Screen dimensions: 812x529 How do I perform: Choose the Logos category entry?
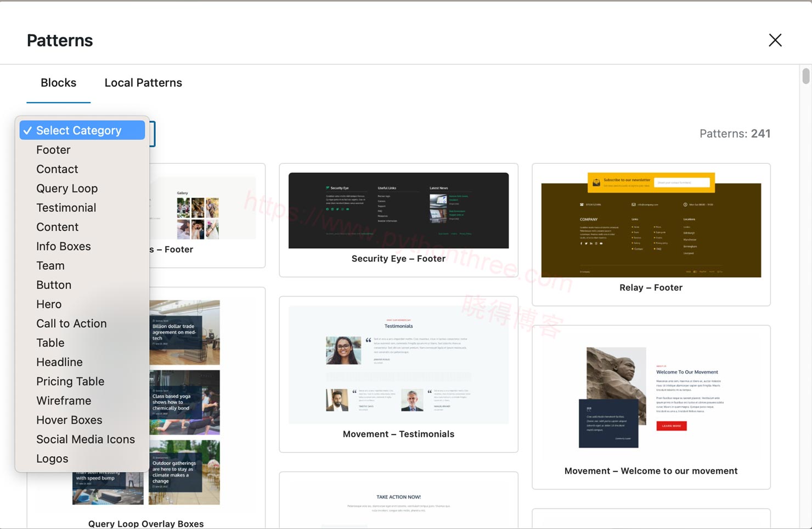(x=52, y=459)
